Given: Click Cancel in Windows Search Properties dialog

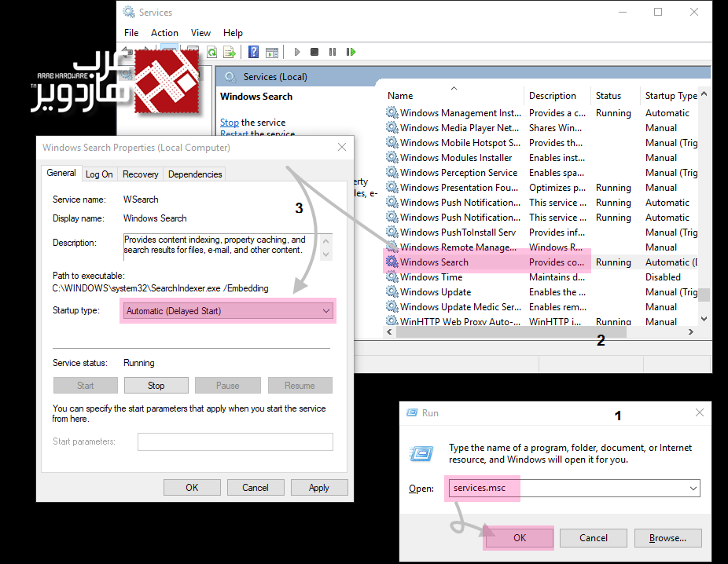Looking at the screenshot, I should pos(256,488).
